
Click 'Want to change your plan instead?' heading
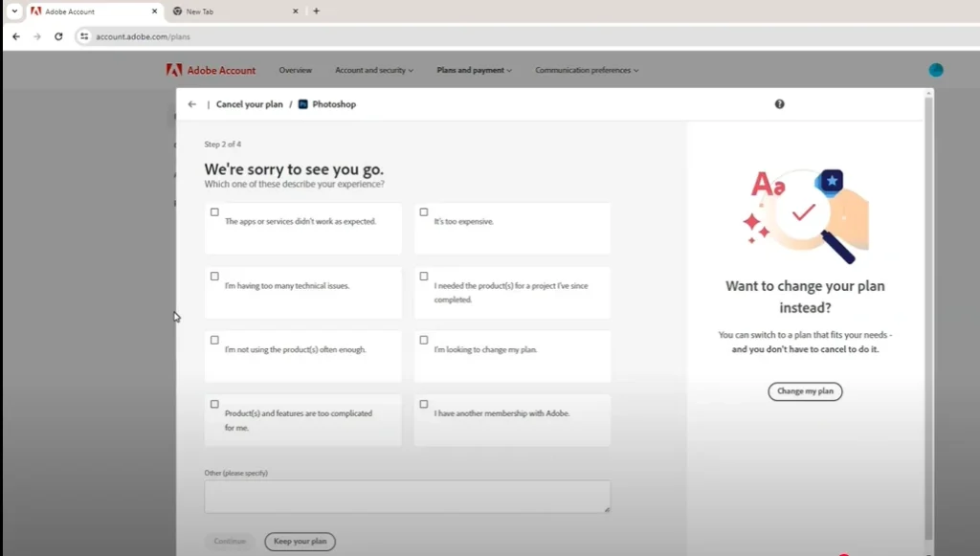(x=805, y=297)
